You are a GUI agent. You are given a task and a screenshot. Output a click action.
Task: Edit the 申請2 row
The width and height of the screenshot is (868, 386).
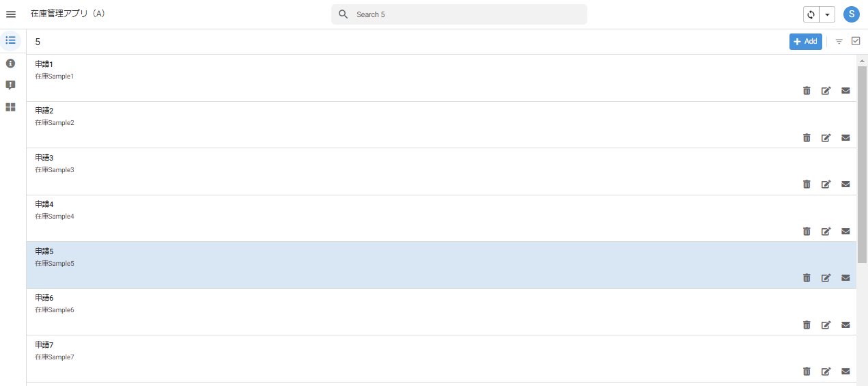(826, 138)
